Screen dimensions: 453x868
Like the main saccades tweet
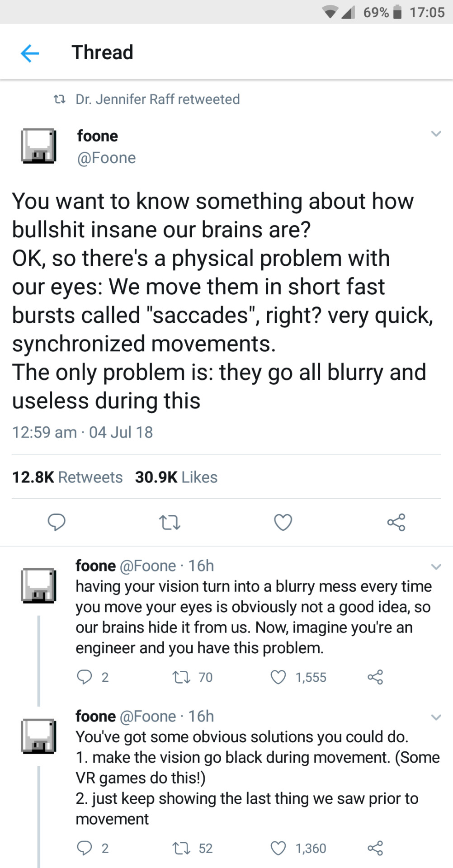tap(283, 522)
